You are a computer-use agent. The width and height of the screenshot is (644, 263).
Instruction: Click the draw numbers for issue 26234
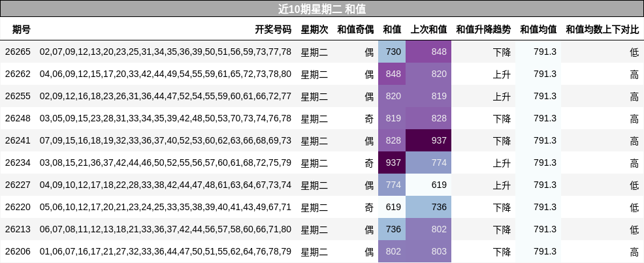pyautogui.click(x=165, y=162)
